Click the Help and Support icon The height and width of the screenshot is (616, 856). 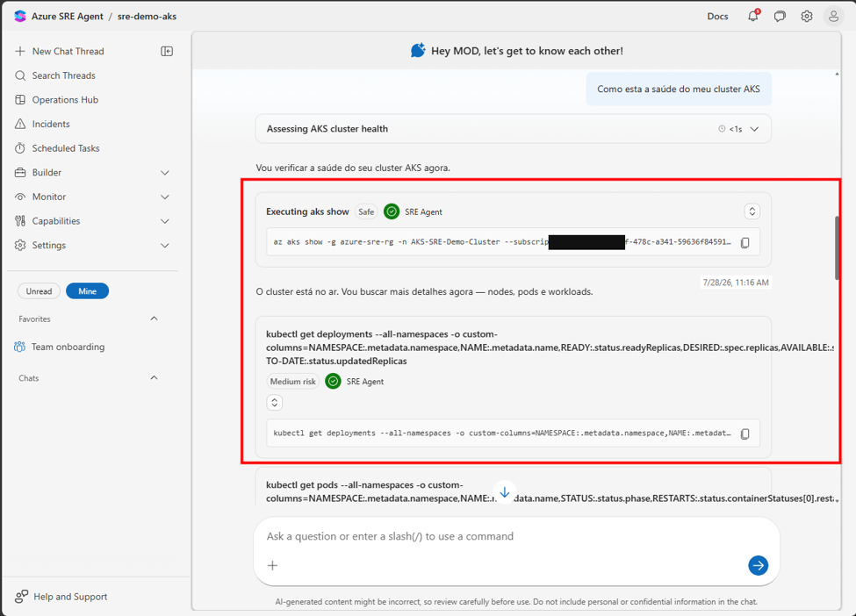(x=21, y=597)
